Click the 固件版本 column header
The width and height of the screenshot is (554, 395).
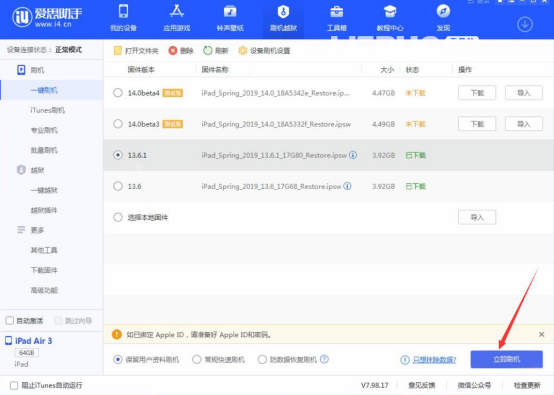click(x=141, y=70)
